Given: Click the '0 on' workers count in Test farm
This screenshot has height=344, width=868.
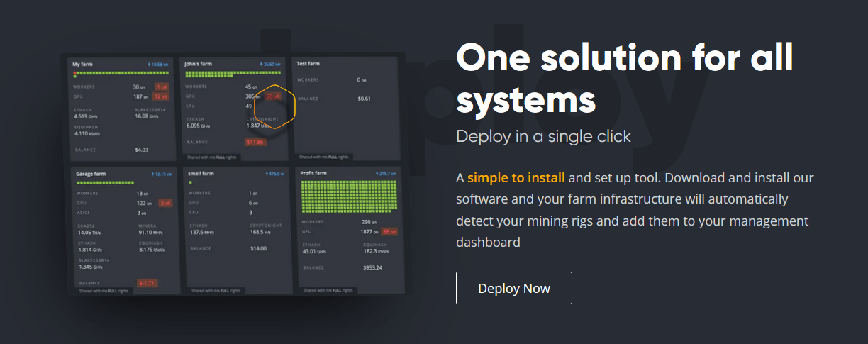Looking at the screenshot, I should [362, 80].
